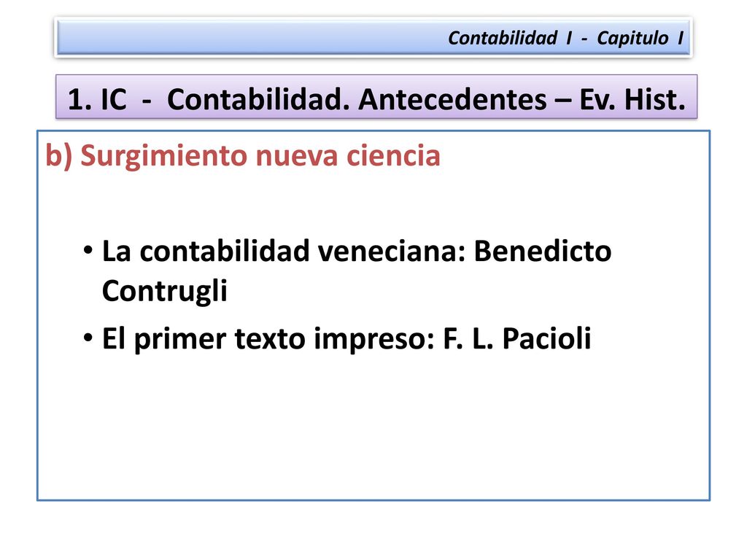The height and width of the screenshot is (560, 747).
Task: Click the 'Contabilidad I' text in the header banner
Action: (x=510, y=38)
